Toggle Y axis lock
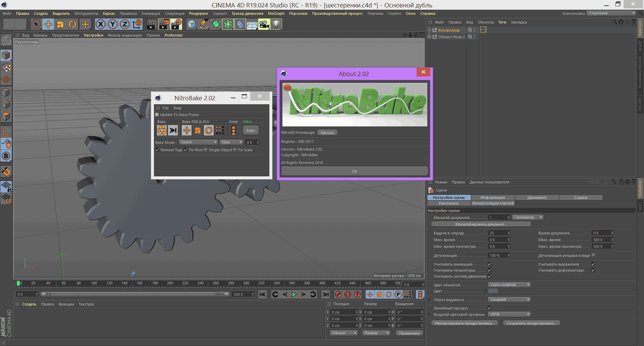The image size is (644, 346). (x=113, y=24)
